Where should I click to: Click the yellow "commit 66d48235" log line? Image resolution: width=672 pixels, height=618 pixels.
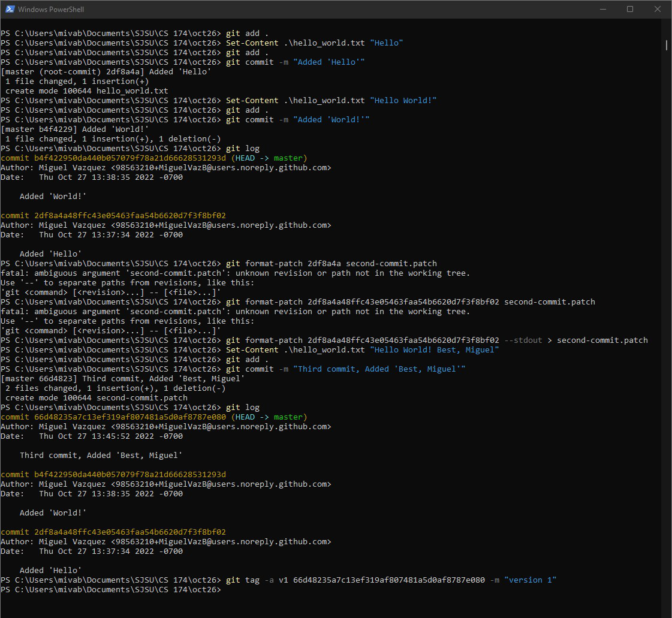(x=113, y=417)
